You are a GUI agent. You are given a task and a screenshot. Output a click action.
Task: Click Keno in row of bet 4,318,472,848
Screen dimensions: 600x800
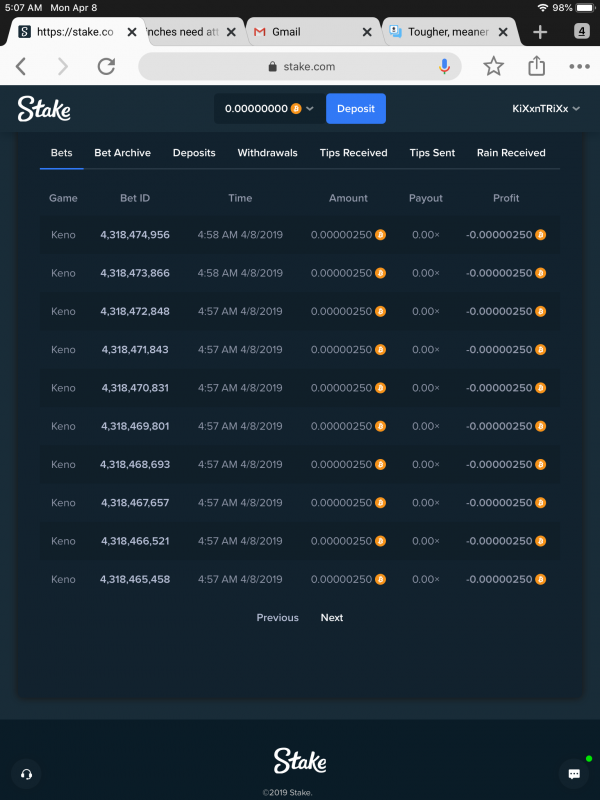(63, 311)
